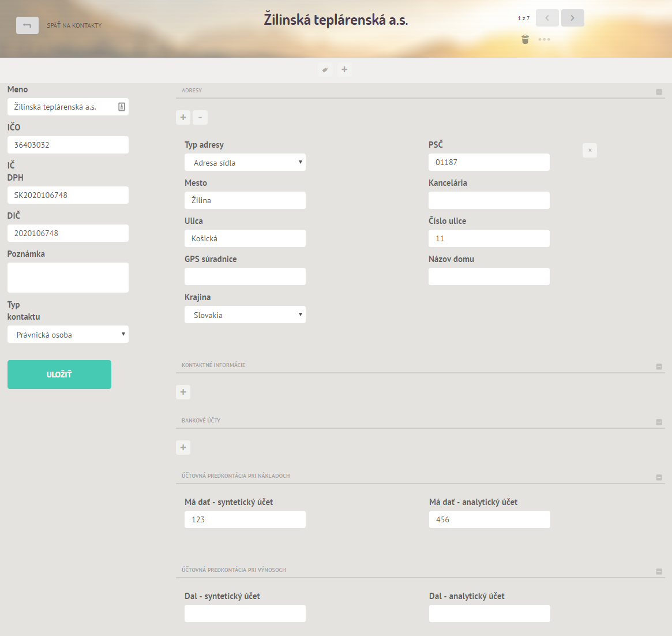Edit Má dať - syntetický účet field
This screenshot has width=672, height=636.
coord(245,519)
